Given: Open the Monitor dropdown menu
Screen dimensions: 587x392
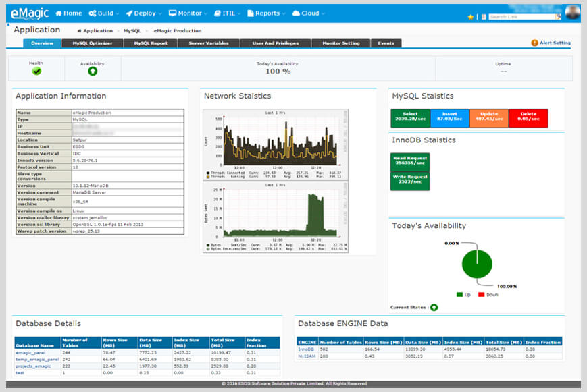Looking at the screenshot, I should point(188,13).
